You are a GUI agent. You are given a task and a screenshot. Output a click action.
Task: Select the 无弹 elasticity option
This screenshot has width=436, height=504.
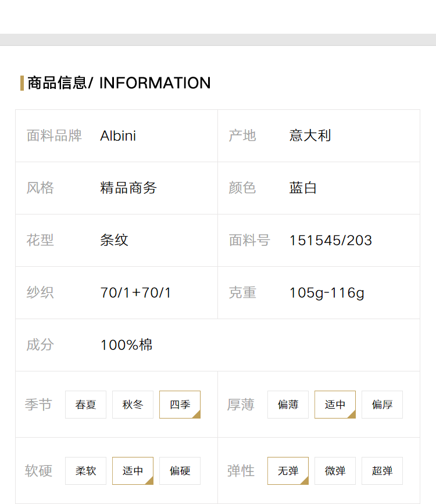pyautogui.click(x=288, y=471)
